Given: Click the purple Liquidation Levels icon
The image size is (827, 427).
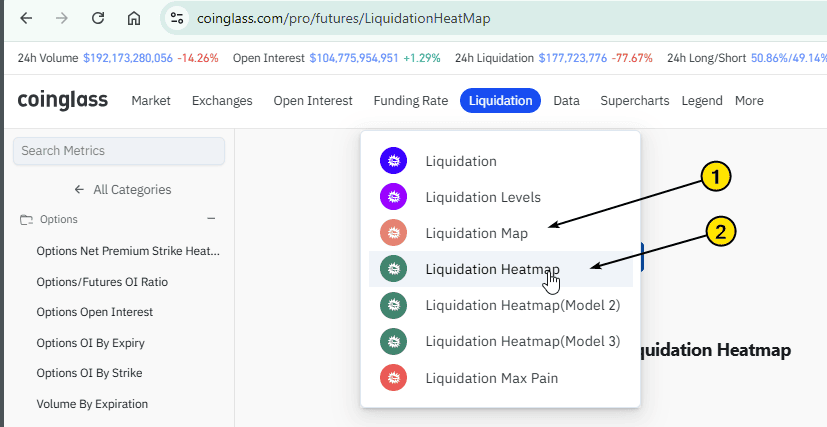Looking at the screenshot, I should (393, 197).
